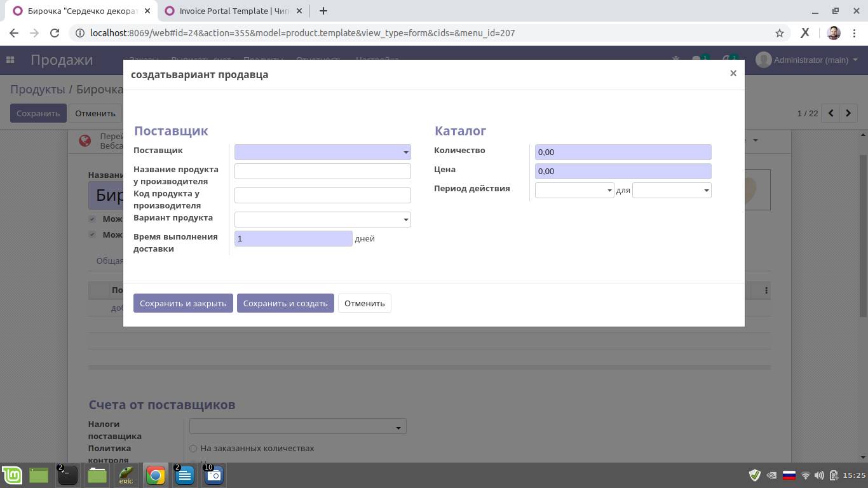Screen dimensions: 868x488
Task: Click the Цена input field
Action: tap(622, 172)
